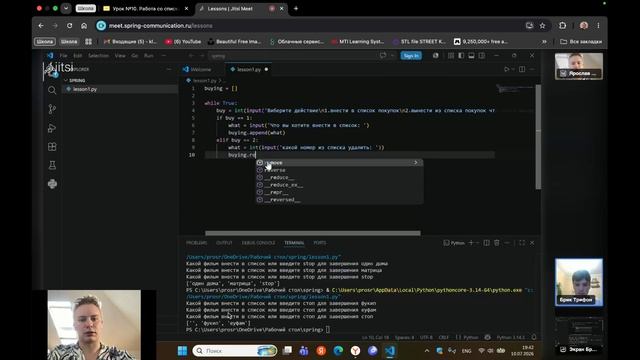The image size is (640, 360).
Task: Close the terminal panel
Action: 532,243
